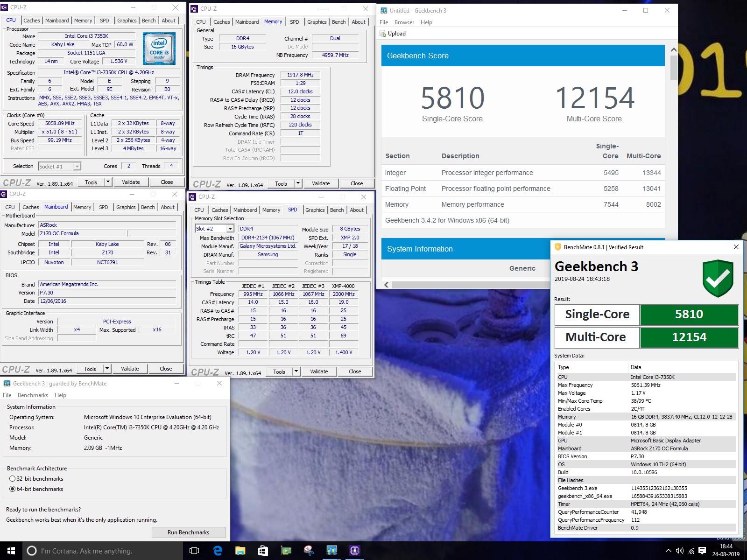Open the Help menu in Untitled Geekbench window
This screenshot has height=560, width=747.
pos(426,22)
